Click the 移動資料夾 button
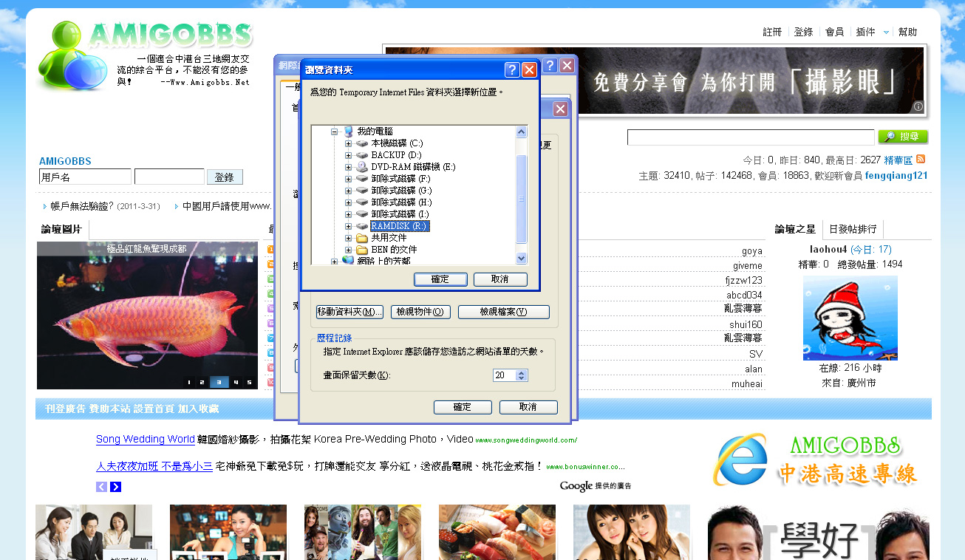 tap(349, 312)
